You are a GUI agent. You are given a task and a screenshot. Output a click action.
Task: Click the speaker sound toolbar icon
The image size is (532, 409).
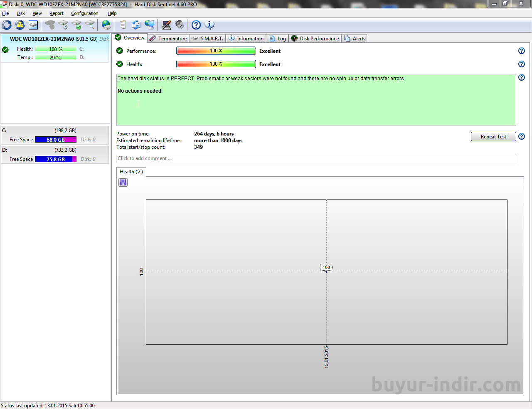click(180, 25)
